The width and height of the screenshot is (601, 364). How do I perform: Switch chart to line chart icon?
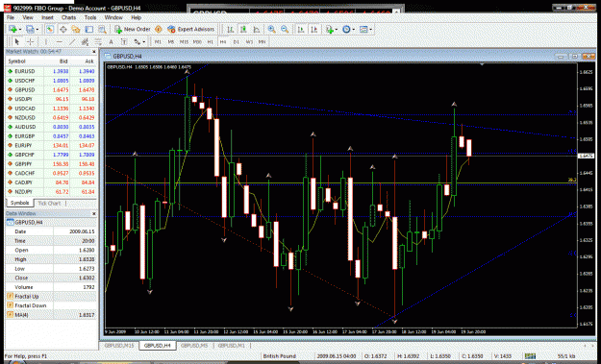point(257,29)
